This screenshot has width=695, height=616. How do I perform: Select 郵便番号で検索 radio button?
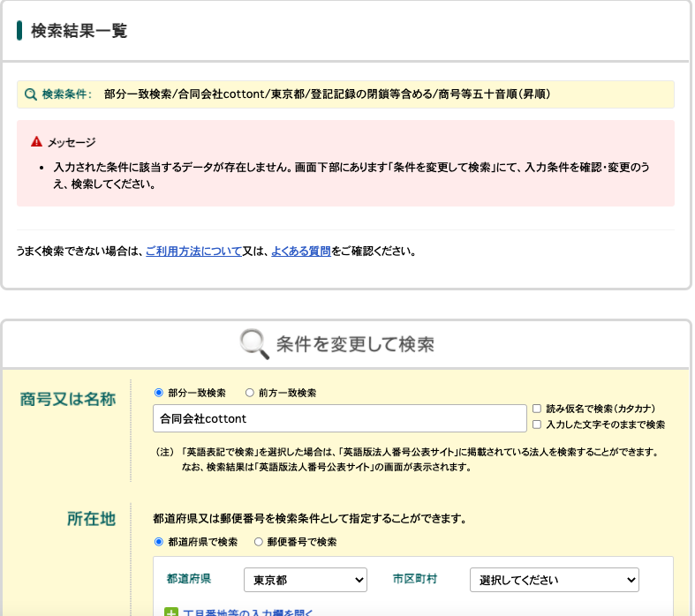259,542
